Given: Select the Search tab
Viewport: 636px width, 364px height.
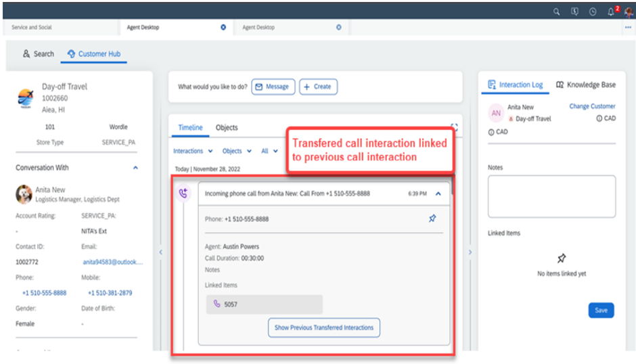Looking at the screenshot, I should coord(39,54).
